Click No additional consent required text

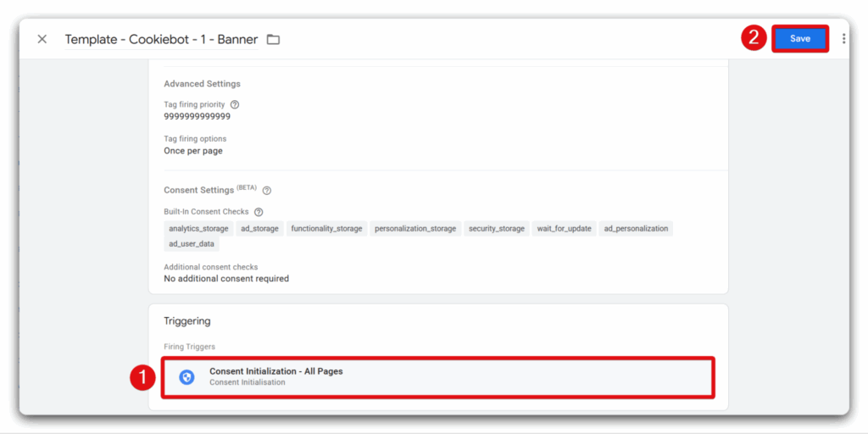pos(226,278)
